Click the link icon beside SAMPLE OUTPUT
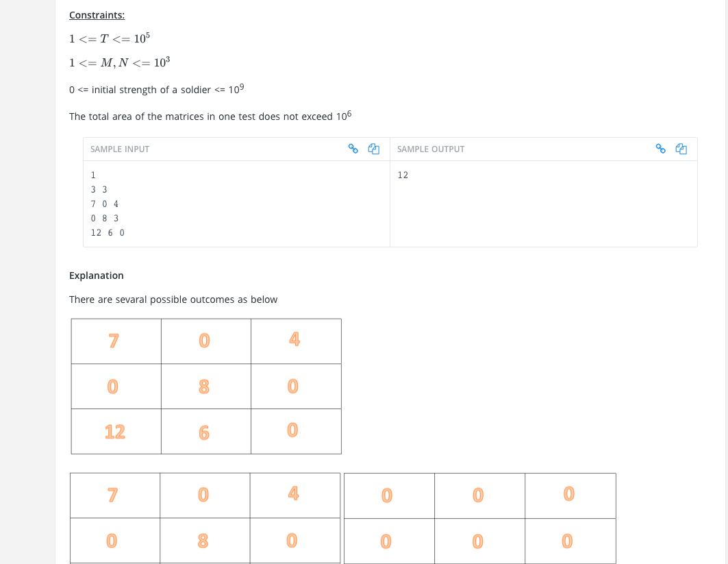728x564 pixels. click(x=661, y=149)
